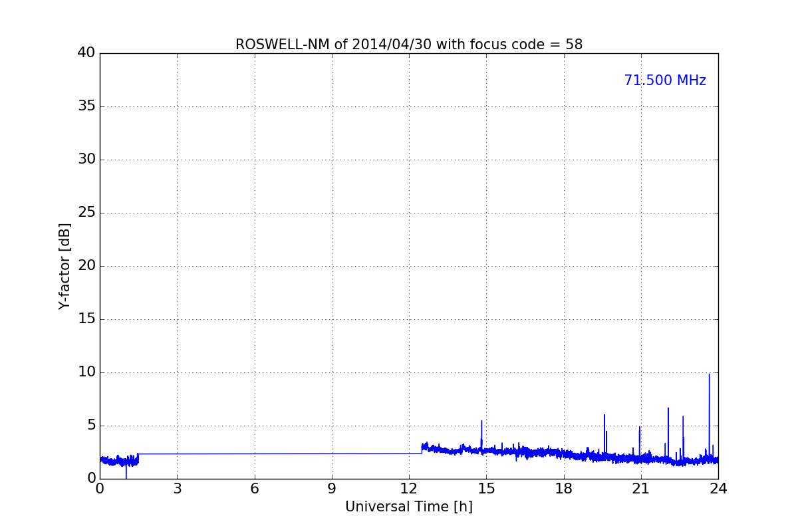This screenshot has width=798, height=532.
Task: Click the flat line segment at 6 hours
Action: [254, 454]
